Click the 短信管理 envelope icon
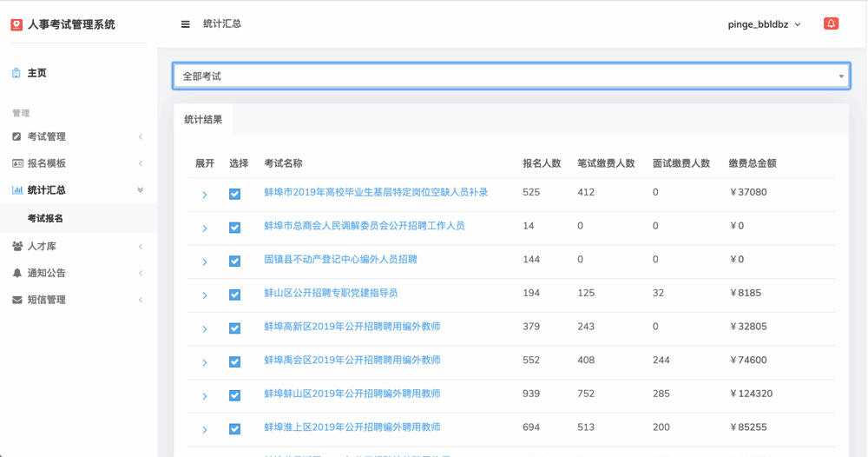This screenshot has height=457, width=868. point(17,300)
